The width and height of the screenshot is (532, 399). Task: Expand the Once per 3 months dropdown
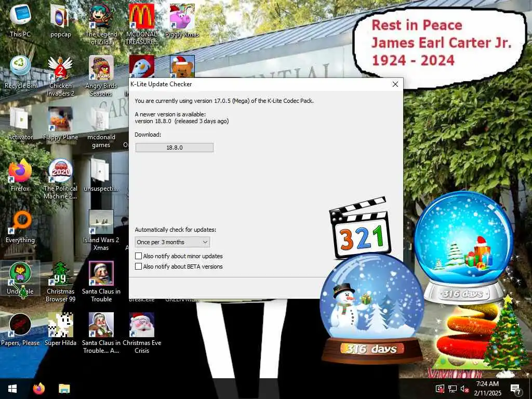point(172,242)
